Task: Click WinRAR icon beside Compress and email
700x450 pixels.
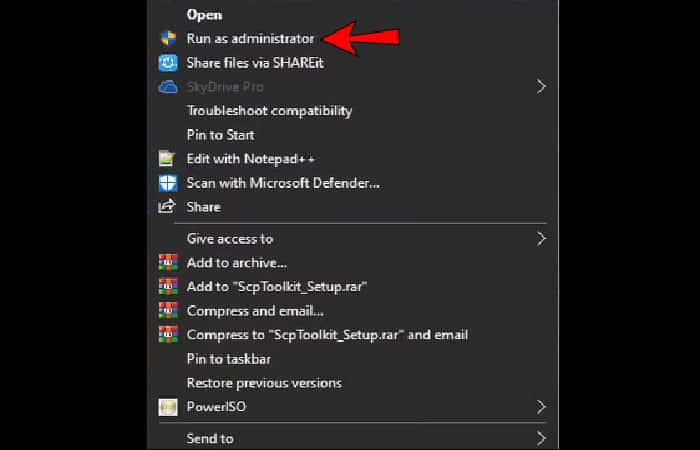Action: click(168, 310)
